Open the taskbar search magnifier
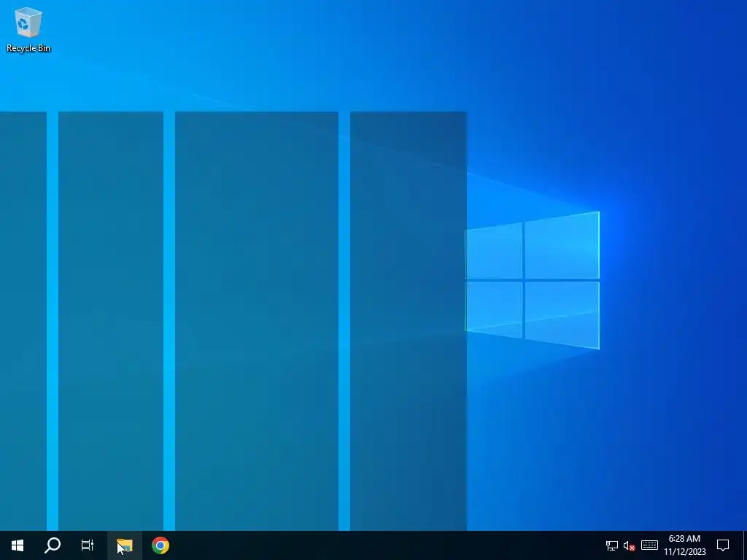 [x=53, y=545]
